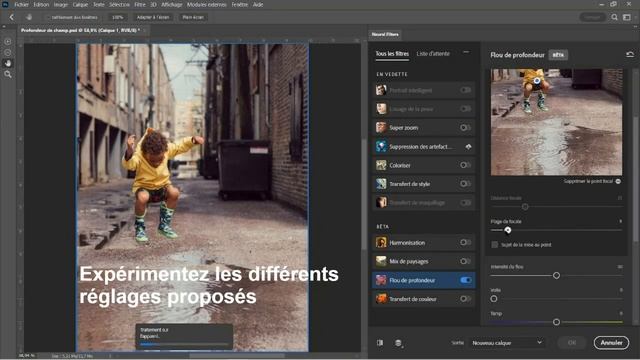This screenshot has height=360, width=640.
Task: Select the Hand tool in the left toolbar
Action: click(8, 63)
